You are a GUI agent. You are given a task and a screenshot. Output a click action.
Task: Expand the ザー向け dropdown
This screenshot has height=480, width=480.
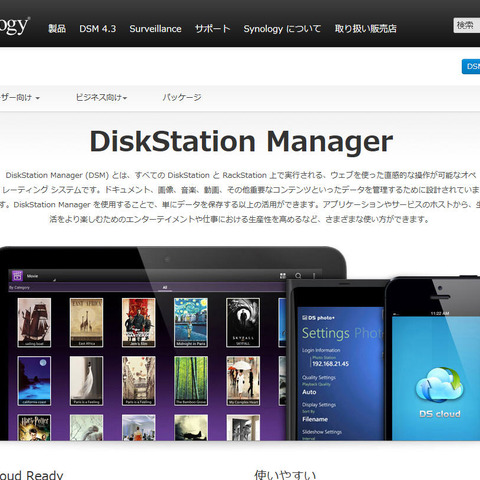coord(20,98)
